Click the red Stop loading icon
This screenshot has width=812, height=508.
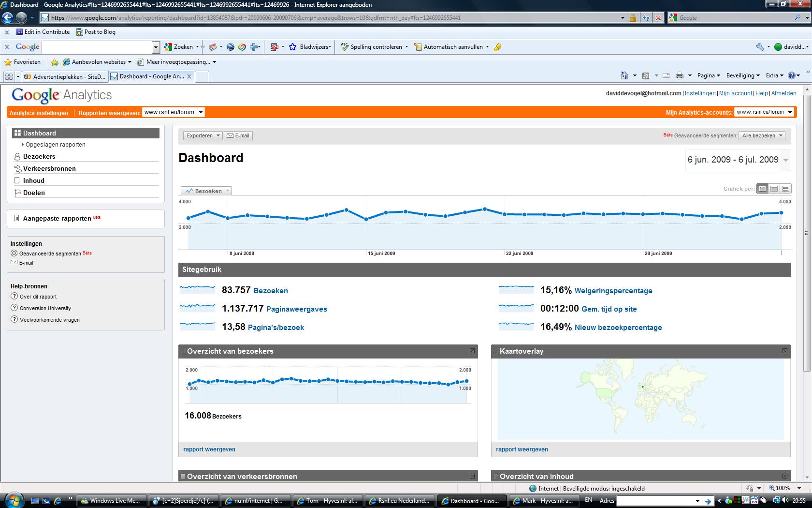(658, 18)
